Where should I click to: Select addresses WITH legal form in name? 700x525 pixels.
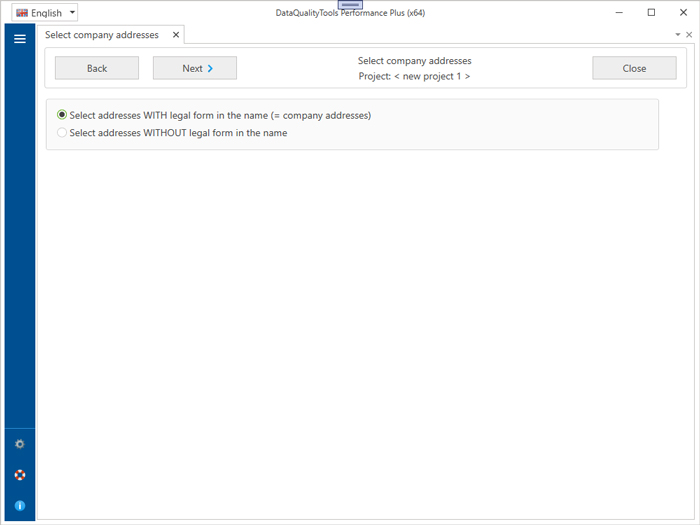click(x=63, y=115)
